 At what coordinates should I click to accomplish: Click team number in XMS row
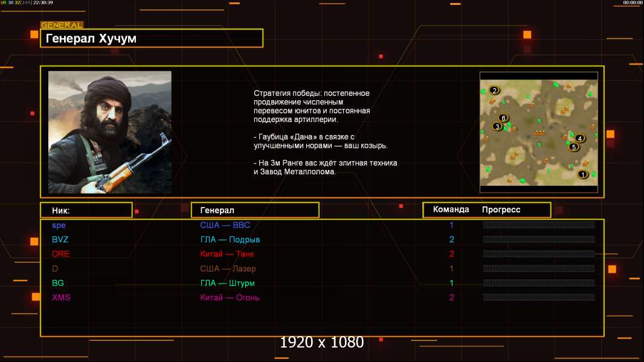(x=451, y=297)
